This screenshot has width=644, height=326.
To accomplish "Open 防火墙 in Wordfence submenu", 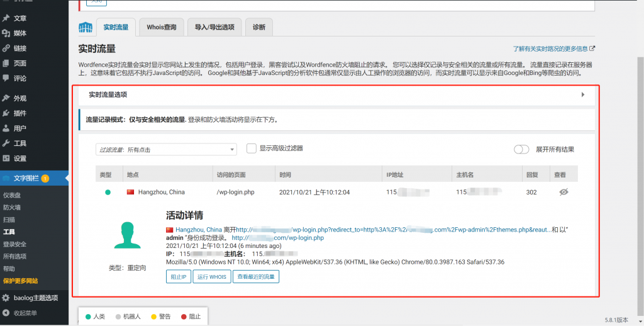I will click(12, 208).
